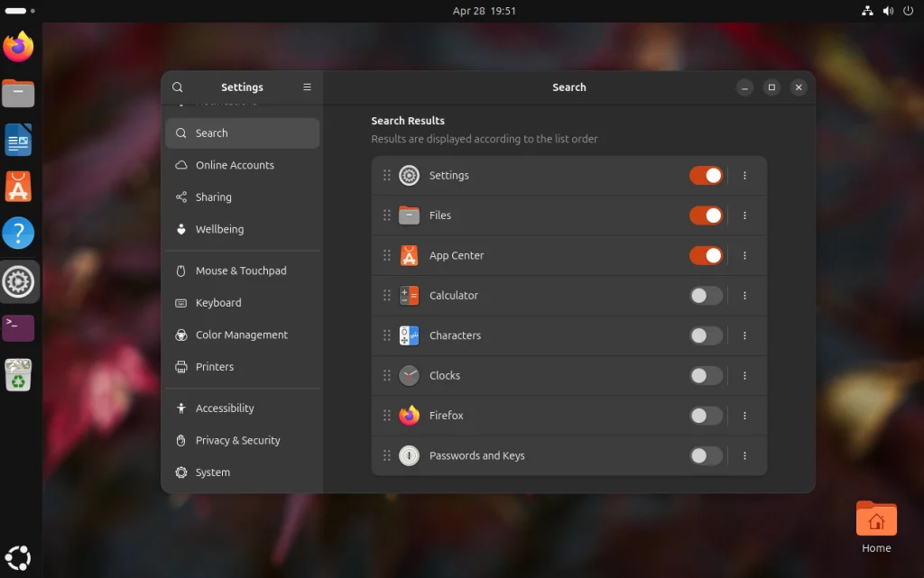This screenshot has height=578, width=924.
Task: Open the three-dot menu for Calculator row
Action: 744,296
